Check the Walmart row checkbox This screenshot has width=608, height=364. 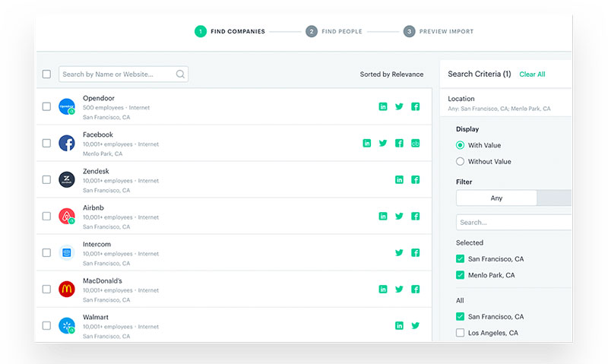point(46,325)
